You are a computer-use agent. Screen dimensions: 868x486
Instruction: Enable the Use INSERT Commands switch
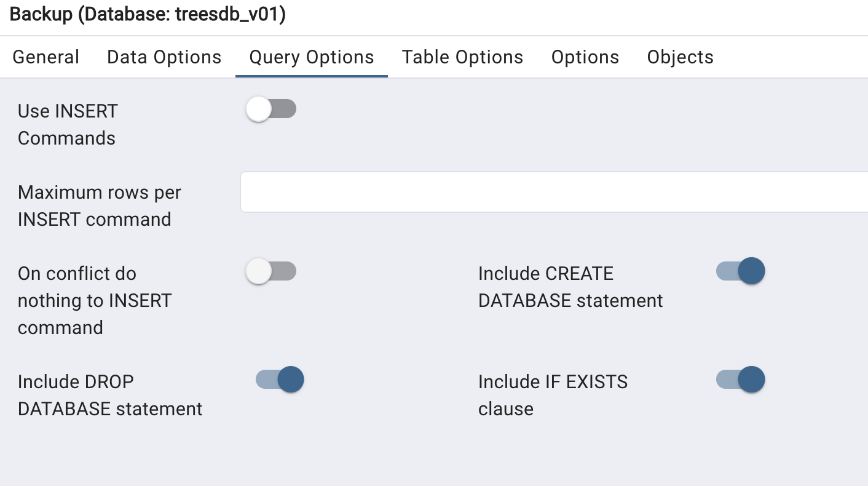click(271, 110)
